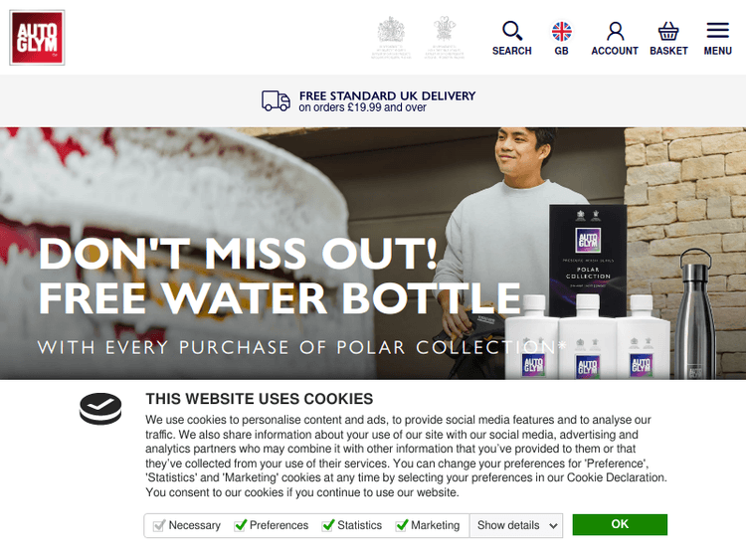Click the GB flag region icon
The image size is (746, 560).
coord(562,32)
